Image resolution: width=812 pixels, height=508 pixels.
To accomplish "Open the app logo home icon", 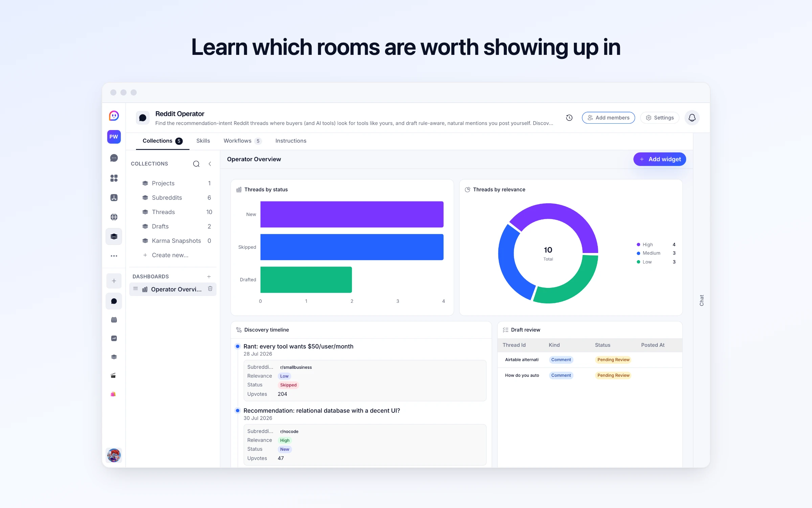I will [x=114, y=116].
